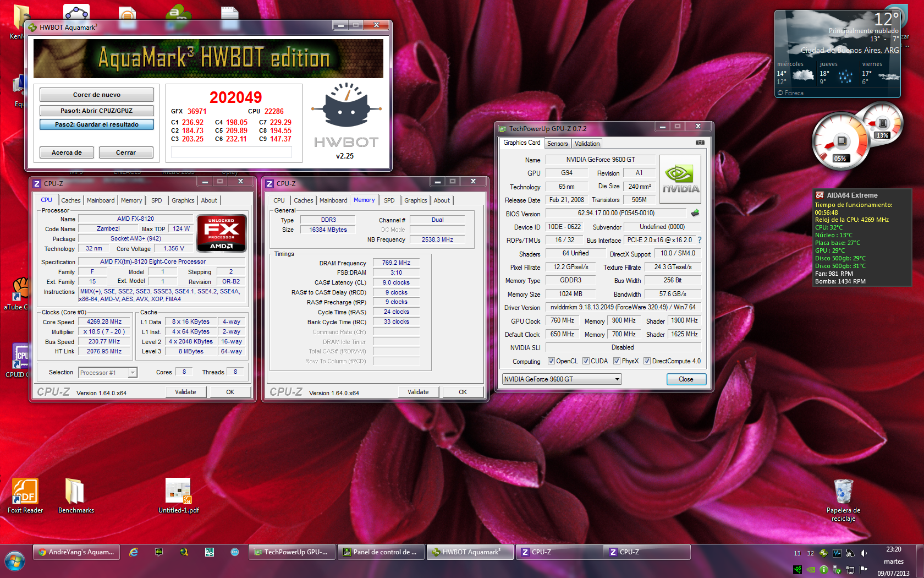This screenshot has width=924, height=578.
Task: Click the DRAM Frequency field 769.2 MHz
Action: pyautogui.click(x=396, y=263)
